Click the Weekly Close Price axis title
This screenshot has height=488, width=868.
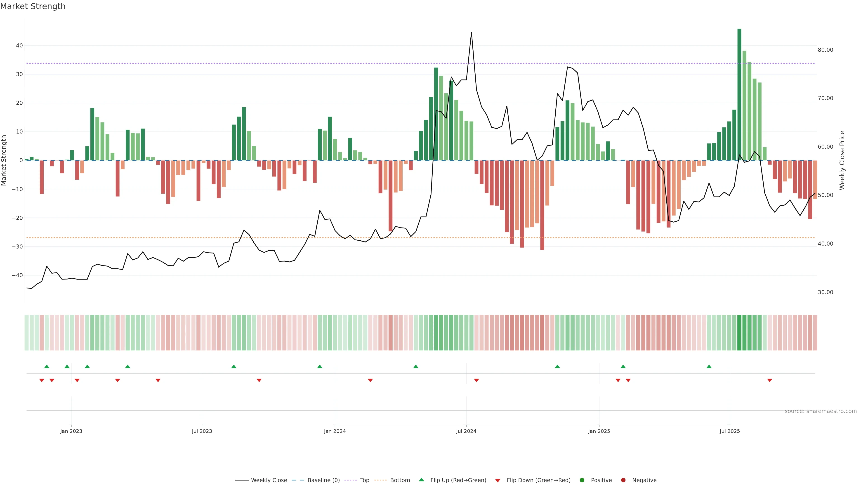(842, 160)
